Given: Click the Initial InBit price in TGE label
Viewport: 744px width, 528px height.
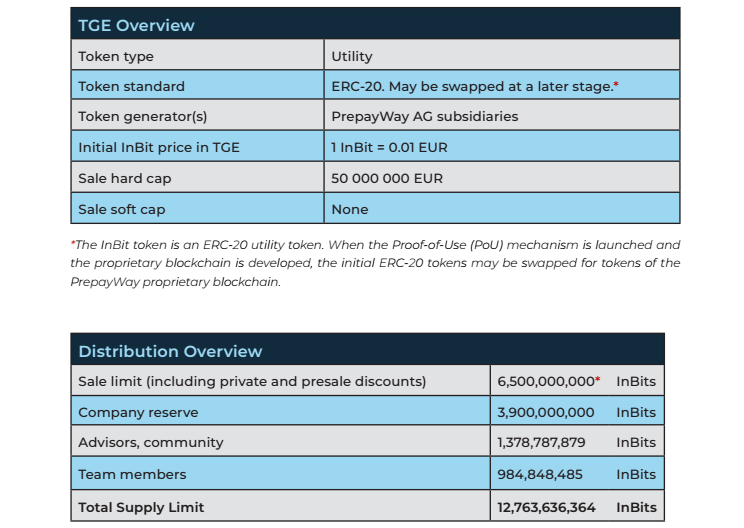Looking at the screenshot, I should 159,147.
